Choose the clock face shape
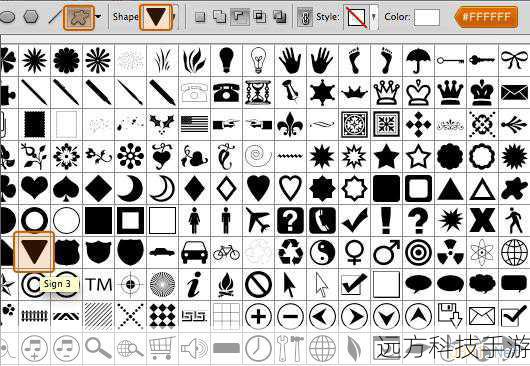Image resolution: width=530 pixels, height=366 pixels. pos(258,348)
